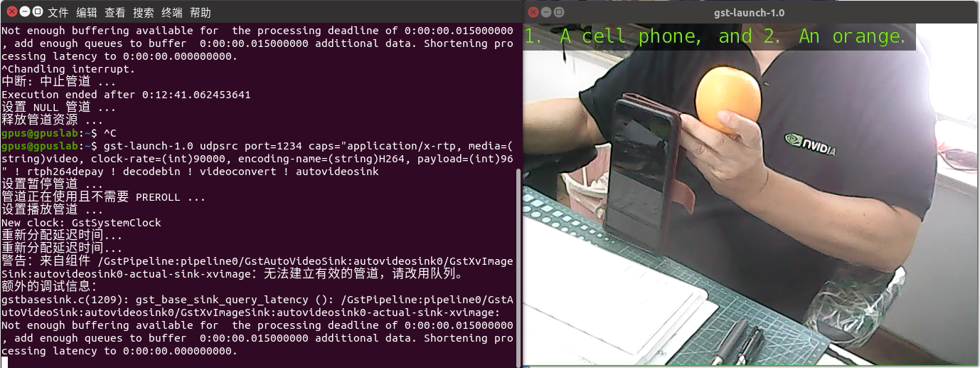Close the gst-launch-1.0 video window
980x368 pixels.
pos(533,12)
